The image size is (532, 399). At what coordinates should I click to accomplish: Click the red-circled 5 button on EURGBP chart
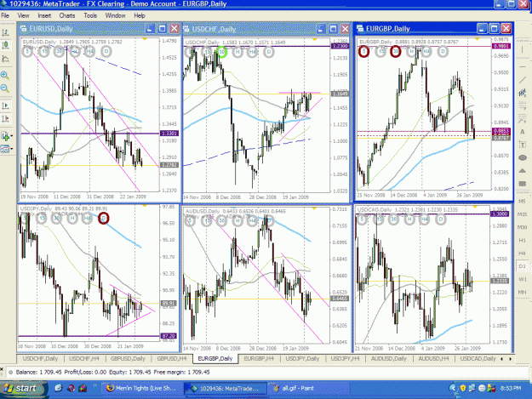(x=363, y=52)
